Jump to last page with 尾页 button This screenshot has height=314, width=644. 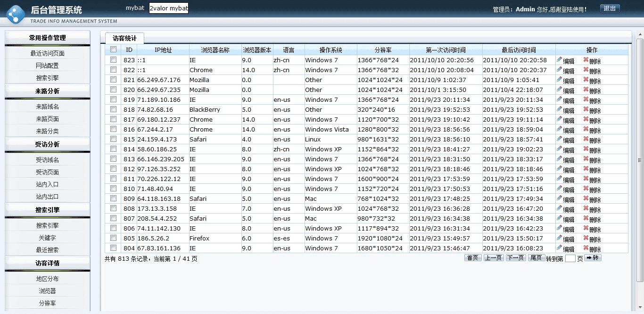(x=537, y=258)
